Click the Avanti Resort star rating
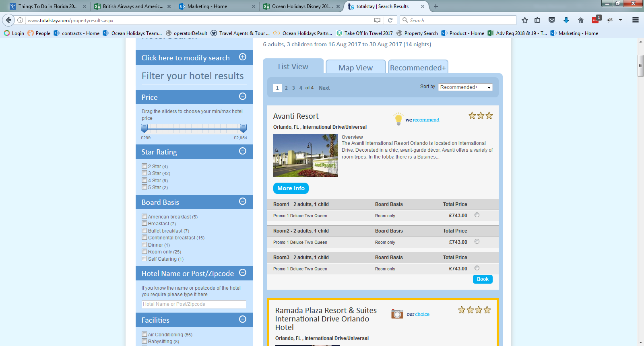Viewport: 644px width, 346px height. coord(481,116)
